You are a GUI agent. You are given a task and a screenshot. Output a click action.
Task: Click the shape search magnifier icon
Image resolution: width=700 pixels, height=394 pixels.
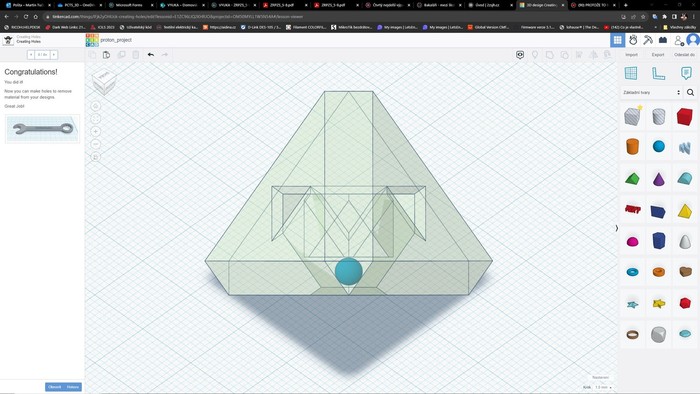click(x=690, y=92)
